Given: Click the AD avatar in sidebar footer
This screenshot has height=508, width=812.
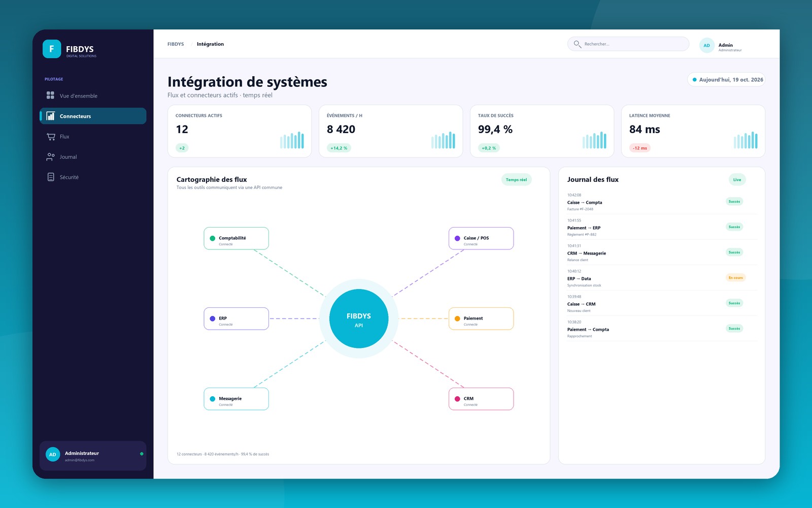Looking at the screenshot, I should tap(53, 454).
